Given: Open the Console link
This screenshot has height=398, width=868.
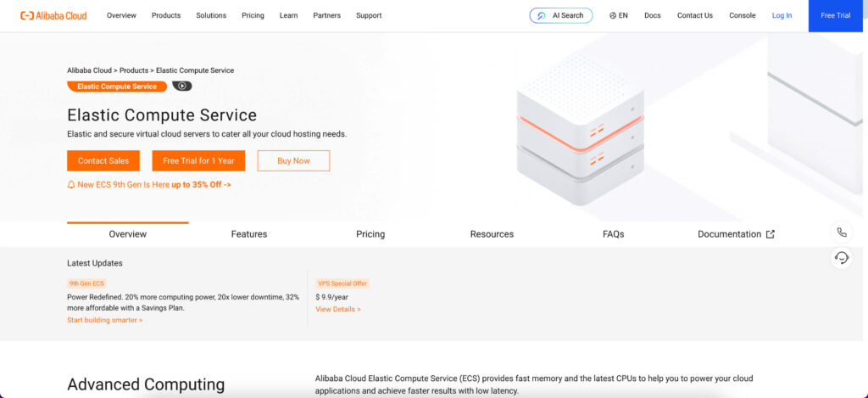Looking at the screenshot, I should (742, 15).
